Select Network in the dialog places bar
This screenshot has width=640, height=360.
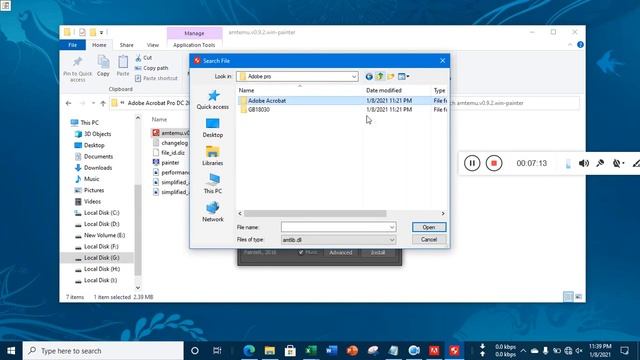[213, 212]
